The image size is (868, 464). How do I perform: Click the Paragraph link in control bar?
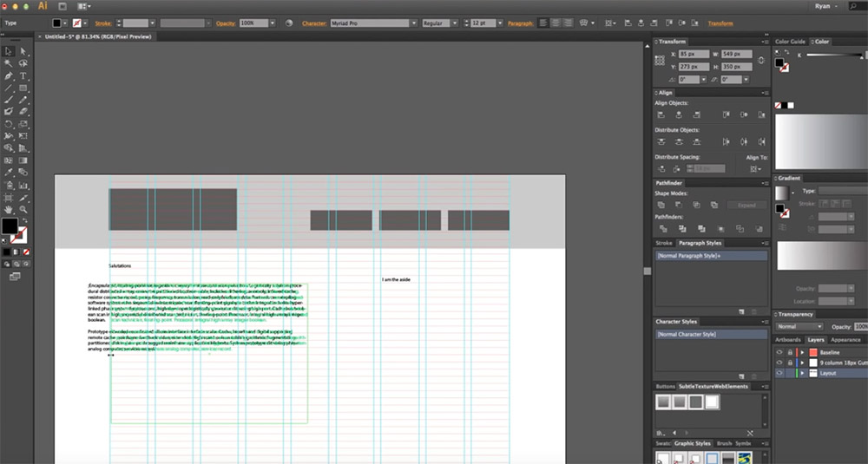coord(520,23)
